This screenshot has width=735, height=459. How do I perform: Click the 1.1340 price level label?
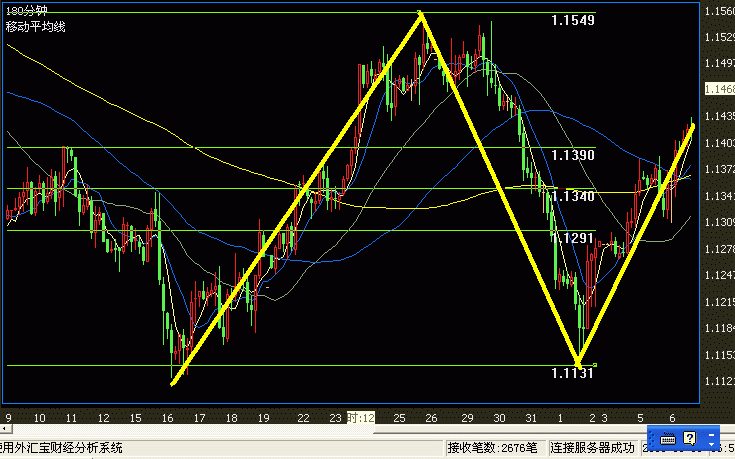(573, 196)
